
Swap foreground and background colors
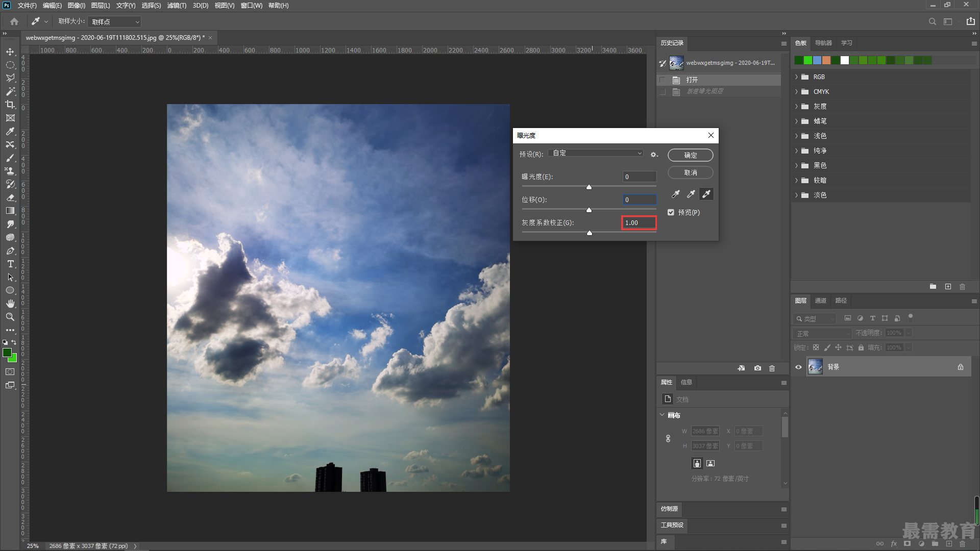(x=14, y=342)
